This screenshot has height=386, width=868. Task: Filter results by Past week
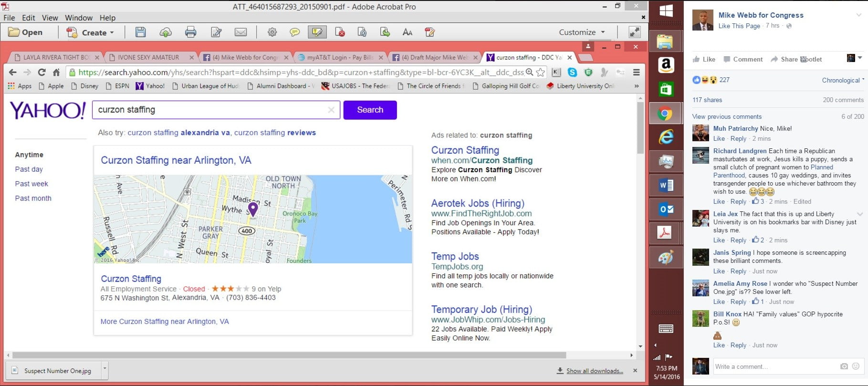click(31, 184)
